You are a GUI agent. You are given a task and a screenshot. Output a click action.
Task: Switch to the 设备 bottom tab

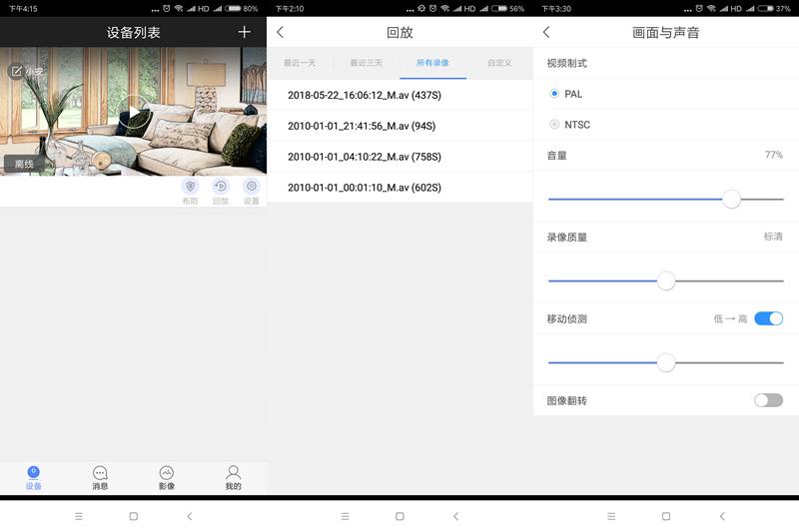[34, 478]
